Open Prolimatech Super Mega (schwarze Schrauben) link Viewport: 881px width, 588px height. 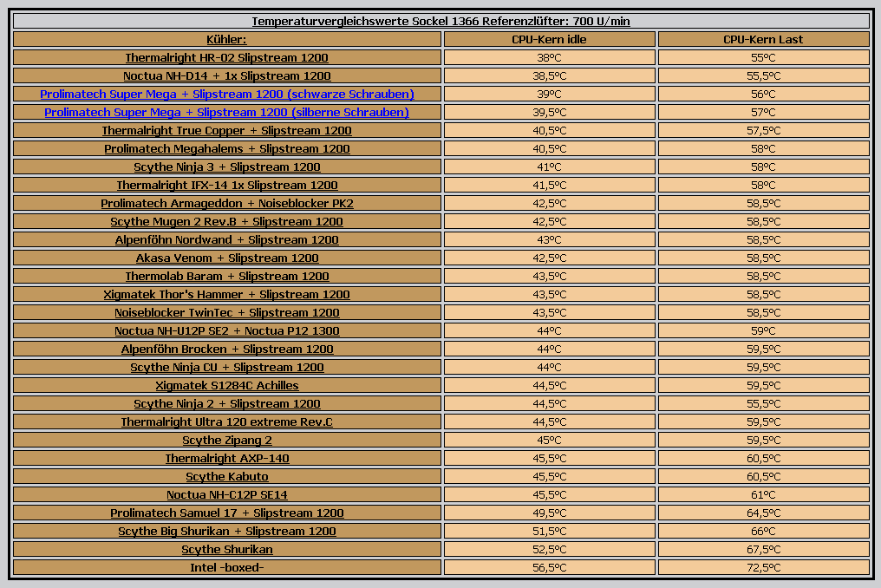pyautogui.click(x=226, y=94)
